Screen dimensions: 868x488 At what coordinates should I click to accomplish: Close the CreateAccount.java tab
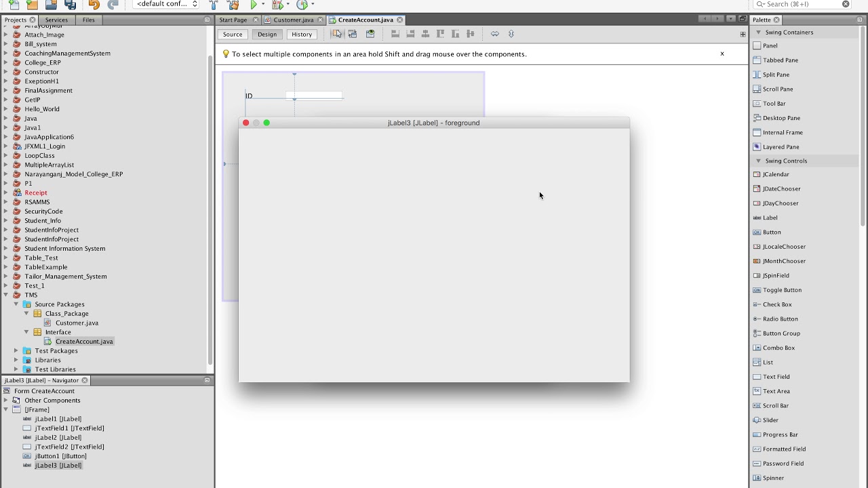tap(399, 20)
